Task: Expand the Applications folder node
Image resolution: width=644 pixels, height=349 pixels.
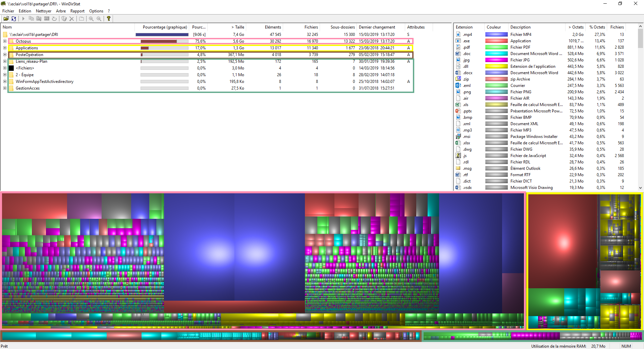Action: (5, 48)
